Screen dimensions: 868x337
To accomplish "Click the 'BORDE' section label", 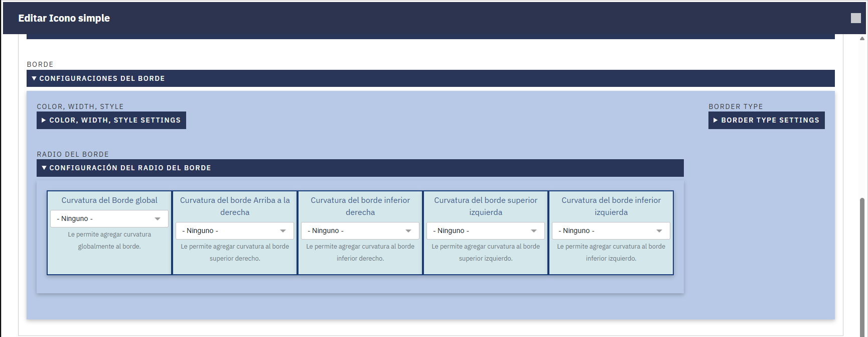I will [40, 64].
